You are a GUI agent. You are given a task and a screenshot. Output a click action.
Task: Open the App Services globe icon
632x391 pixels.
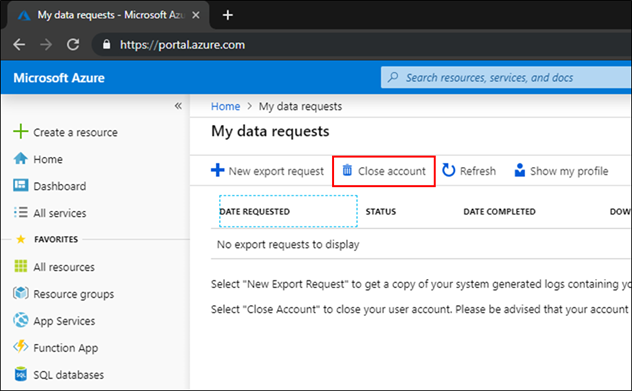point(21,320)
